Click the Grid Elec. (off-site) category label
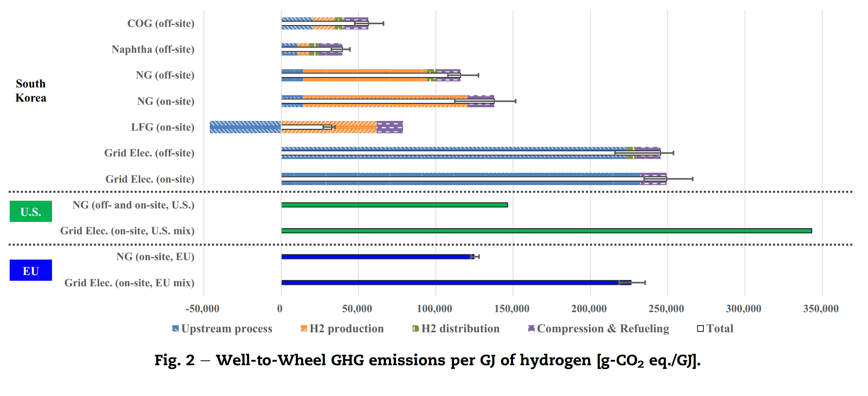868x396 pixels. coord(149,153)
